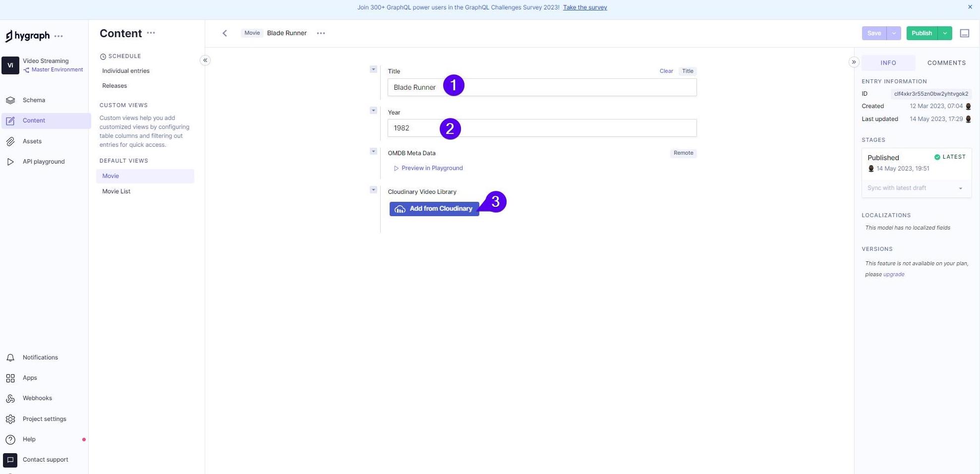Switch to the COMMENTS tab
This screenshot has height=474, width=980.
(946, 63)
